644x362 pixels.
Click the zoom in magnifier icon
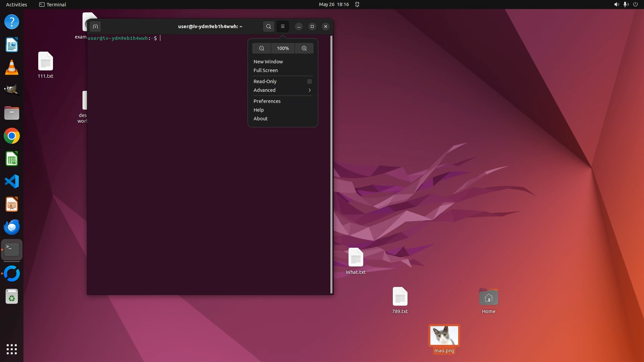pos(304,48)
